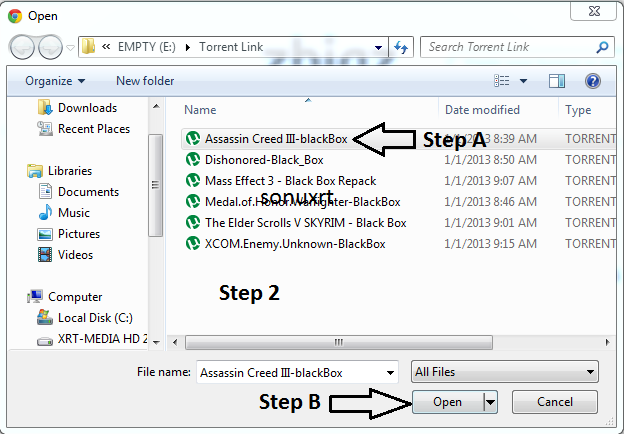Screen dimensions: 625x441
Task: Click uTorrent icon beside Elder Scrolls V SKYRIM
Action: coord(193,223)
